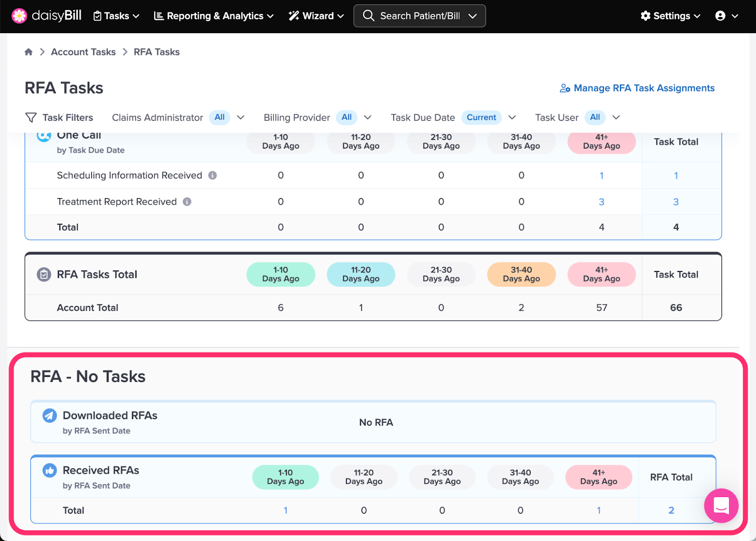Open the Wizard menu
Viewport: 756px width, 541px height.
click(316, 16)
